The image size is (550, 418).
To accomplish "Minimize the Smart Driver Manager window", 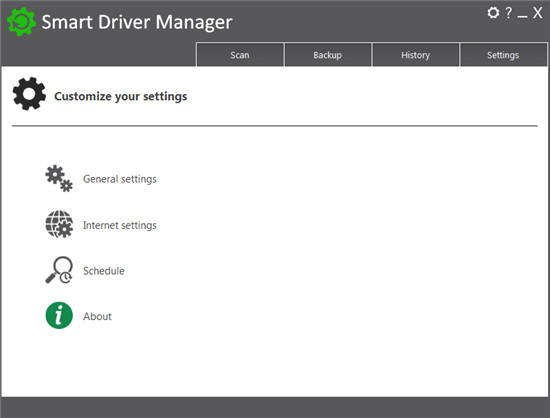I will [x=522, y=16].
